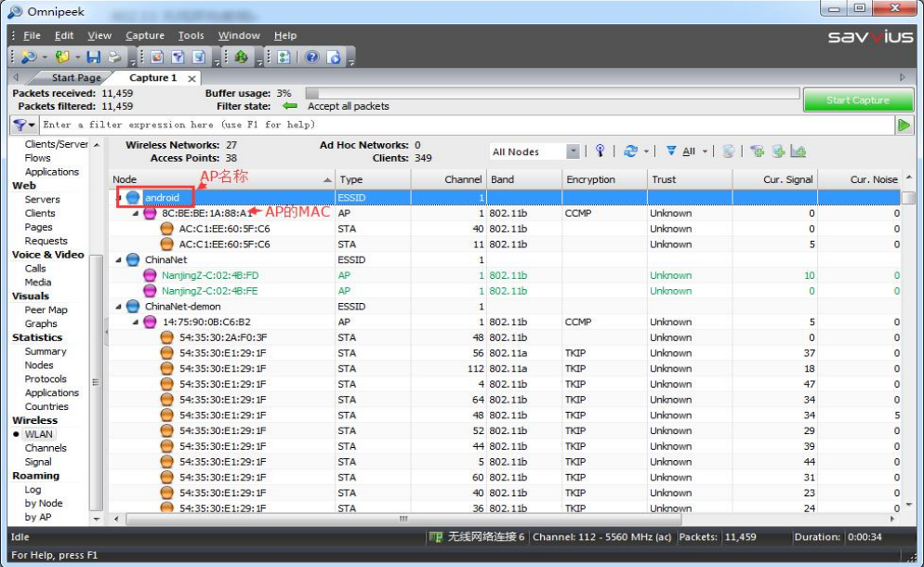
Task: Collapse the 14:75:90:0B:C6:B2 AP node
Action: [136, 322]
